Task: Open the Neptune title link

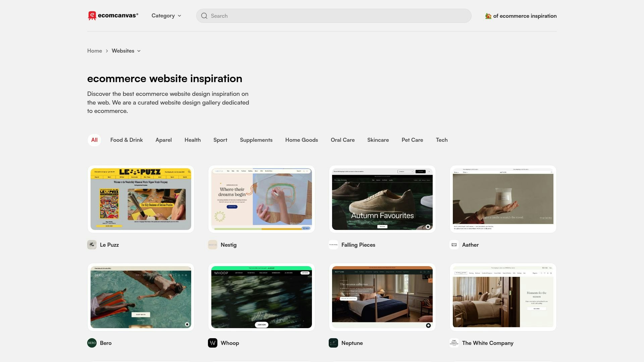Action: point(352,343)
